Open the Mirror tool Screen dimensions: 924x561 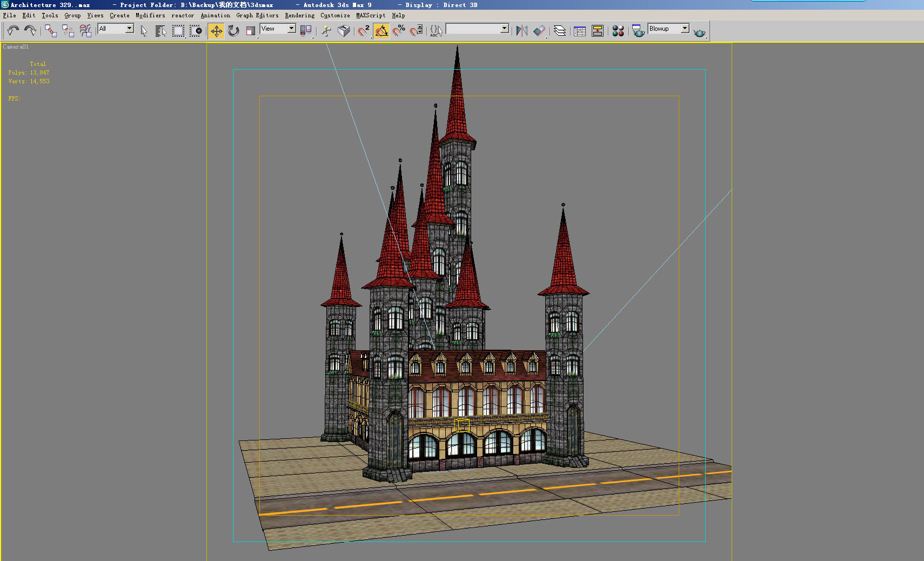pos(521,31)
